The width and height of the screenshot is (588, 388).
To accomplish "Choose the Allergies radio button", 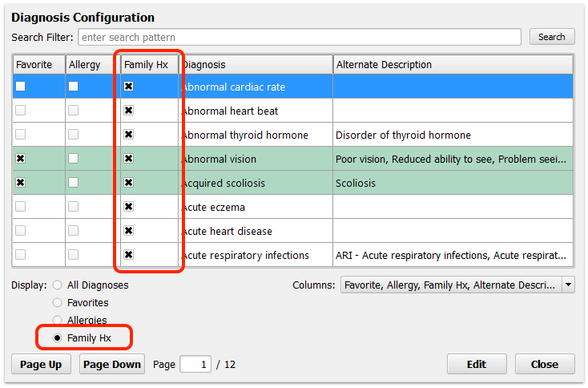I will coord(58,320).
